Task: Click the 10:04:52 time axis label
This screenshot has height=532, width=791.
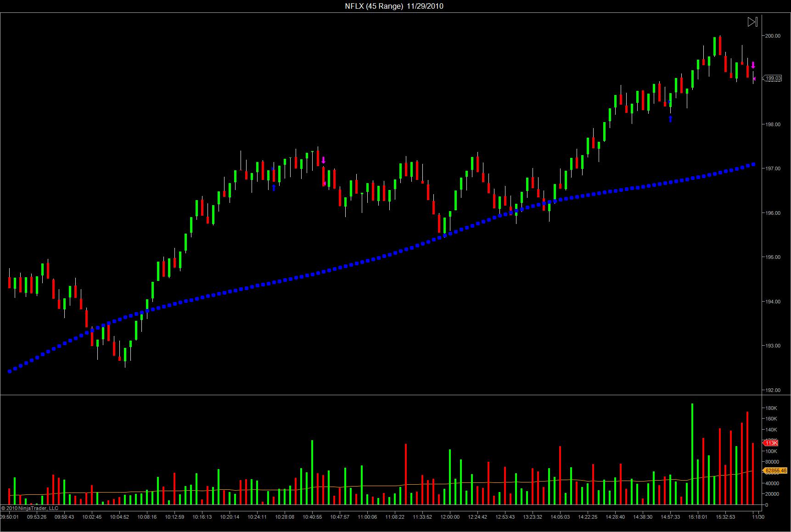Action: pos(119,517)
